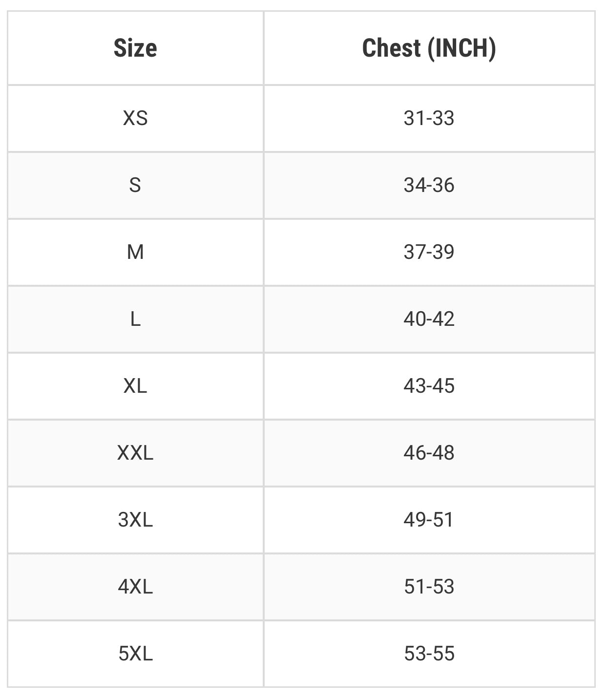Click the 37-39 chest measurement

tap(429, 252)
